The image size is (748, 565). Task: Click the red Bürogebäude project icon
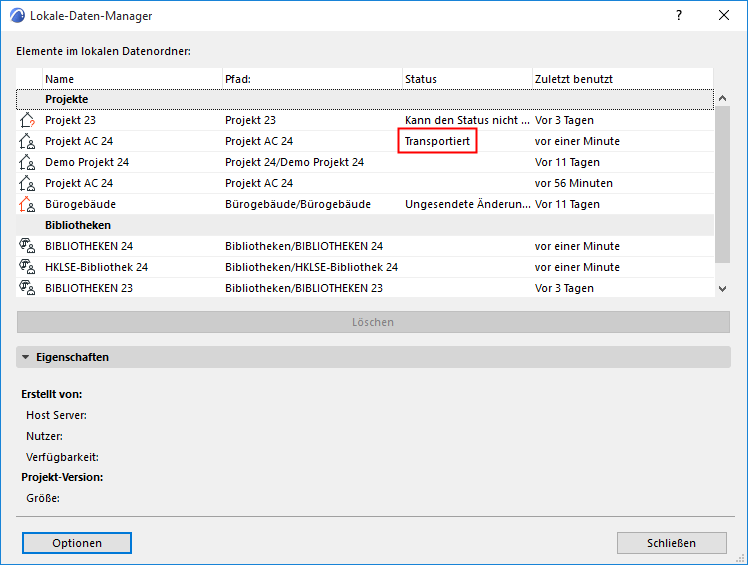27,204
